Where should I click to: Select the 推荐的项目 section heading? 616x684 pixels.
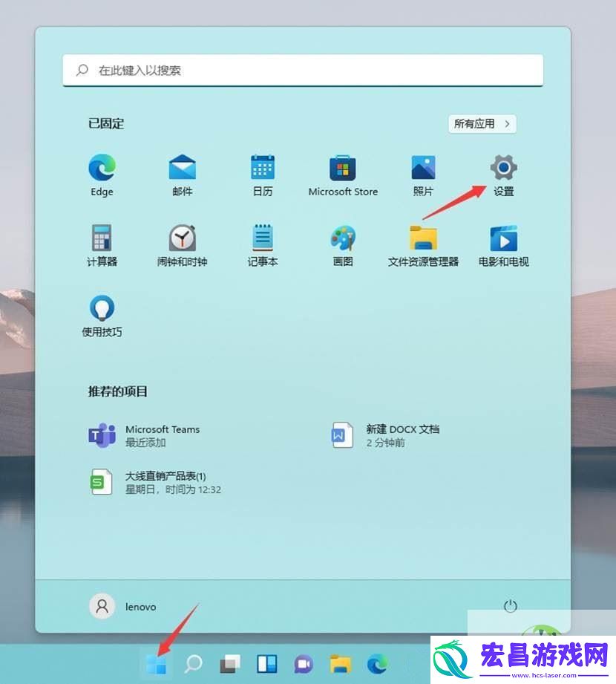(x=118, y=391)
